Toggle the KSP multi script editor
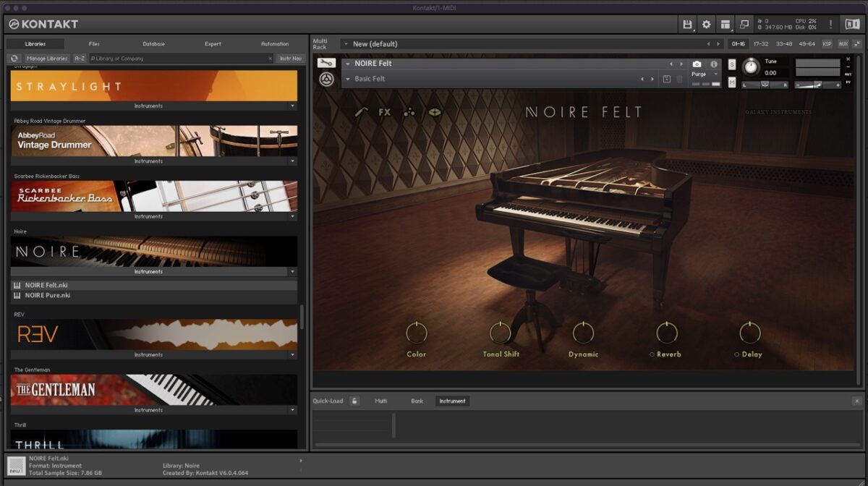 [x=827, y=44]
